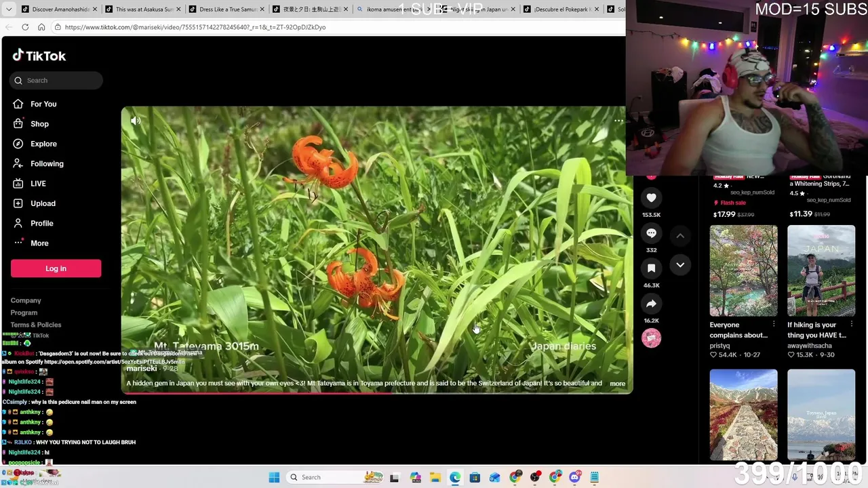
Task: Bookmark the video with save icon
Action: [x=651, y=268]
